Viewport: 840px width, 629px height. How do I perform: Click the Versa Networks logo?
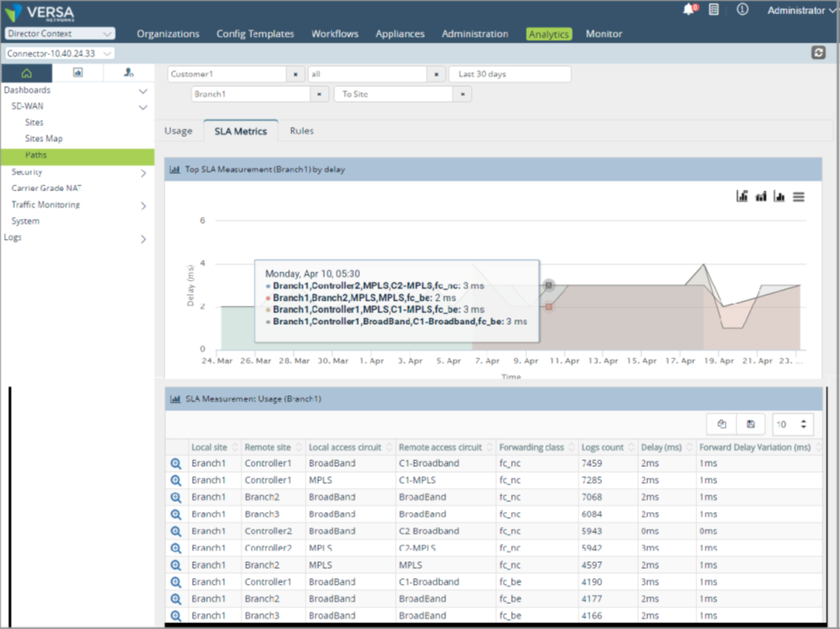tap(39, 13)
